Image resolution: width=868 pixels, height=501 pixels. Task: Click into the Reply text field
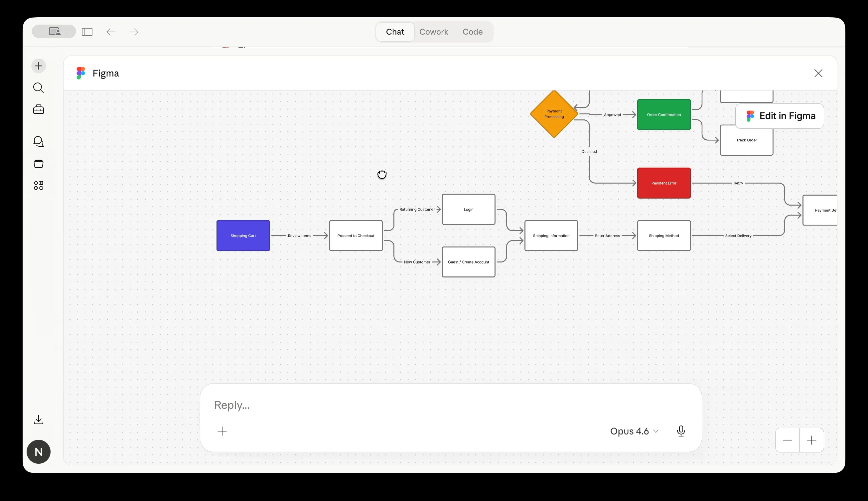click(413, 405)
